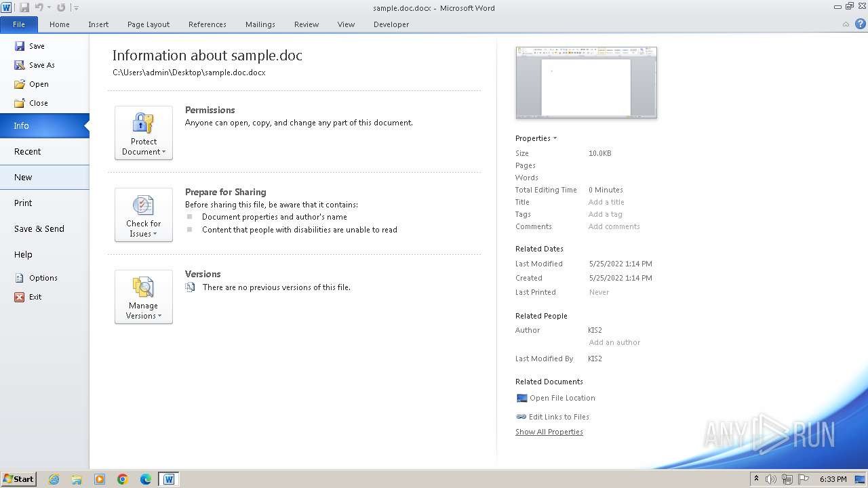Viewport: 868px width, 488px height.
Task: Open the New tab in Backstage
Action: [x=44, y=178]
